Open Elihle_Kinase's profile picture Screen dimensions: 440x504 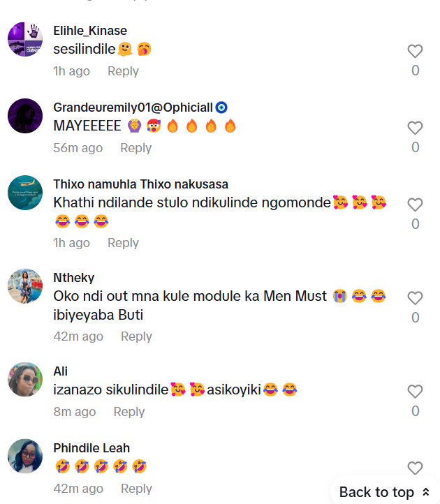click(x=25, y=39)
